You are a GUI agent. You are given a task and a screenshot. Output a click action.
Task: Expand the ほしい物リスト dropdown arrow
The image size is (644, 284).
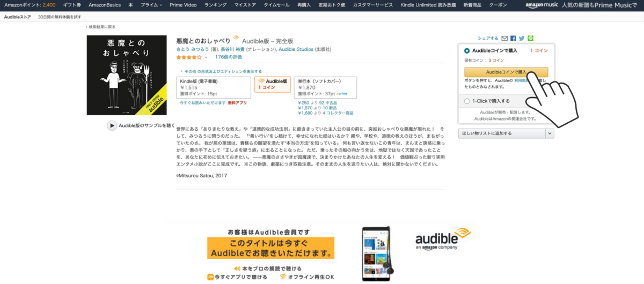click(550, 133)
